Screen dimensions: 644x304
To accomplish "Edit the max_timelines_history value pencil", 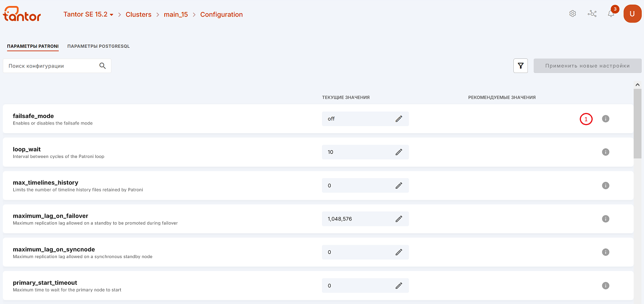I will 399,186.
